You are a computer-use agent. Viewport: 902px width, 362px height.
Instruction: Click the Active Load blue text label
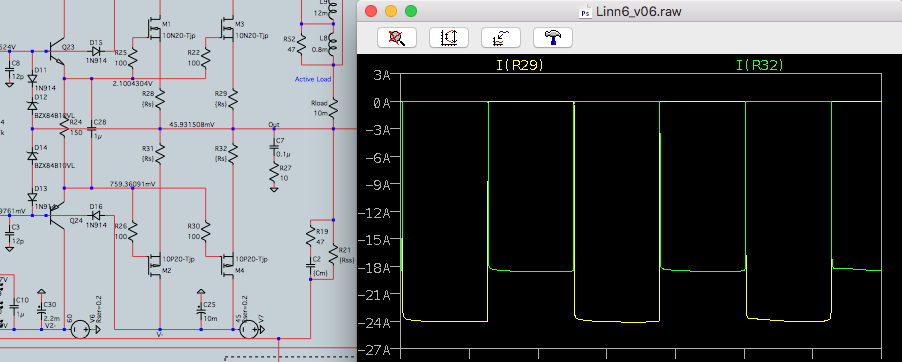pos(312,79)
